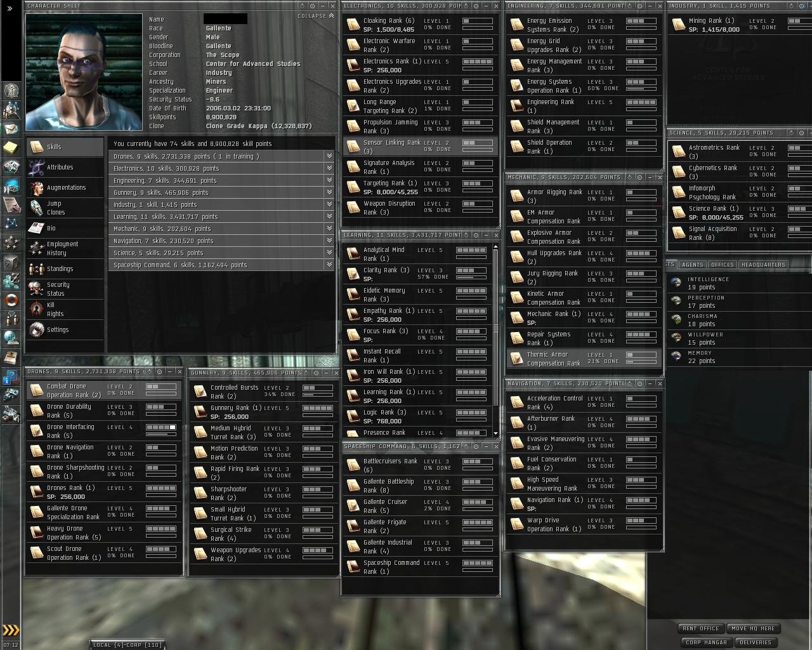Click the Astrometrics skill book icon
Image resolution: width=812 pixels, height=650 pixels.
coord(679,152)
